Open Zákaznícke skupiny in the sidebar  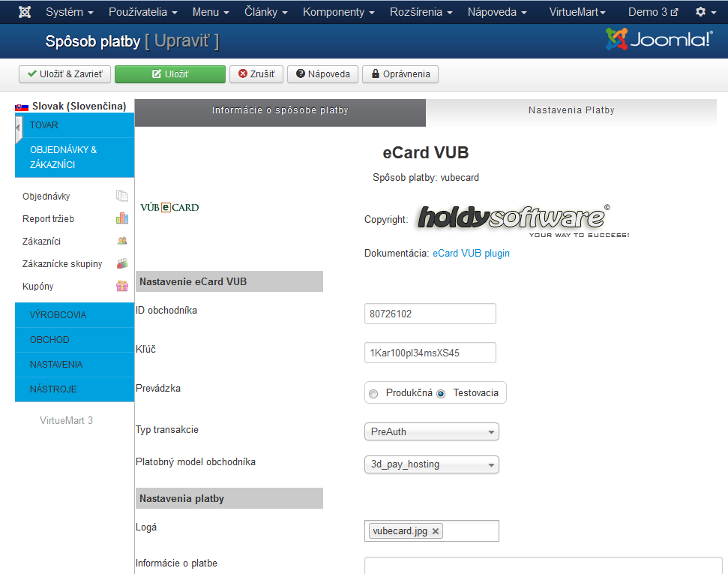tap(62, 263)
